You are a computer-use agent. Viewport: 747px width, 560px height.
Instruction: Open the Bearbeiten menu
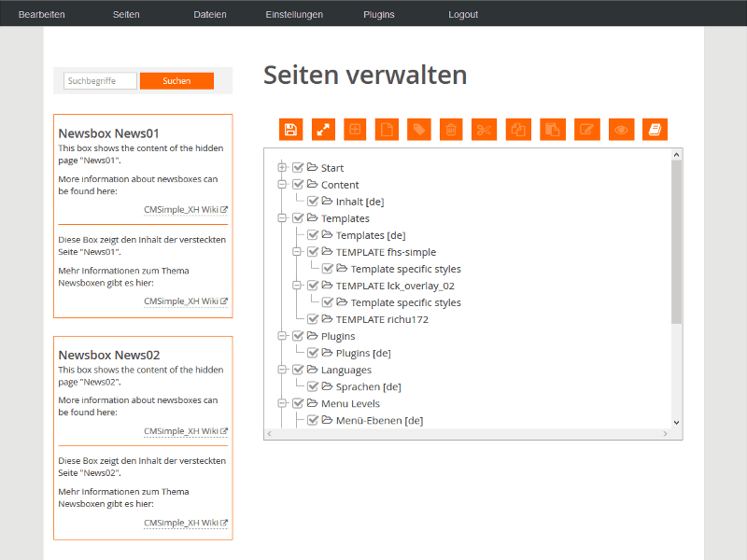click(41, 15)
